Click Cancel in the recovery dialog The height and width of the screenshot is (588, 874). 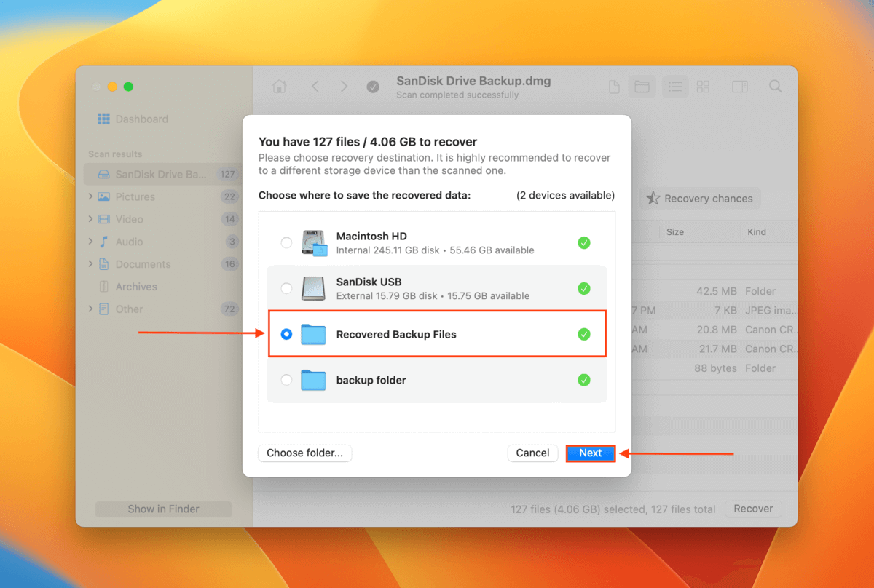pos(532,453)
